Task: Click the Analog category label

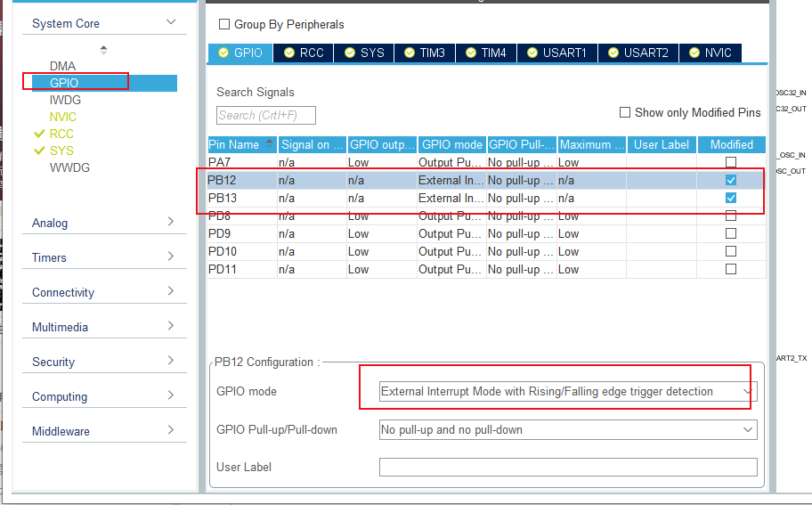Action: 50,223
